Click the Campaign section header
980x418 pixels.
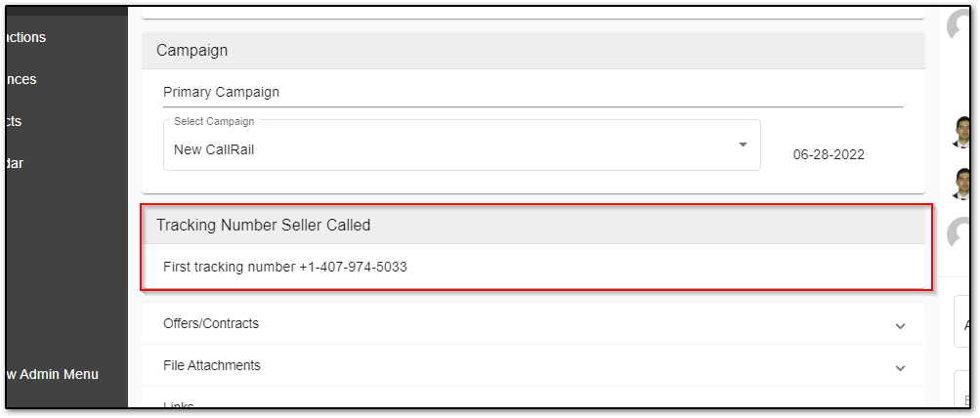coord(192,50)
